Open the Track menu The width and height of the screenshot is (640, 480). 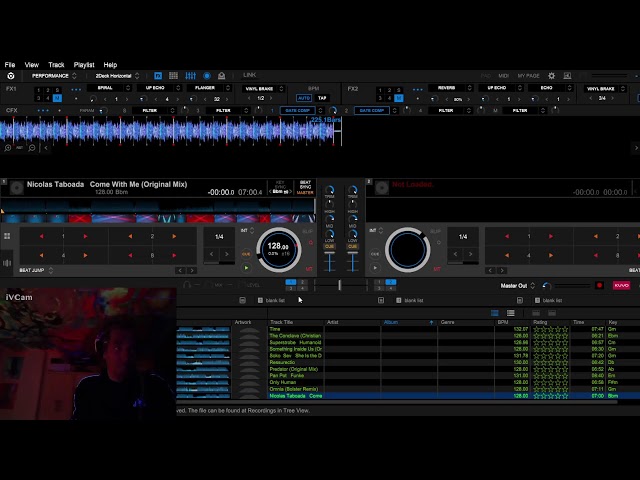(56, 65)
